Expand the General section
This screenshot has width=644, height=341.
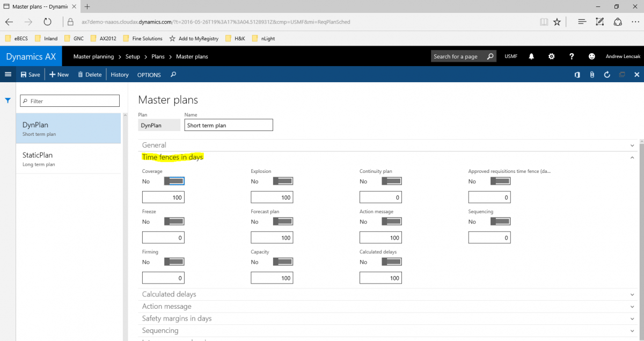387,145
